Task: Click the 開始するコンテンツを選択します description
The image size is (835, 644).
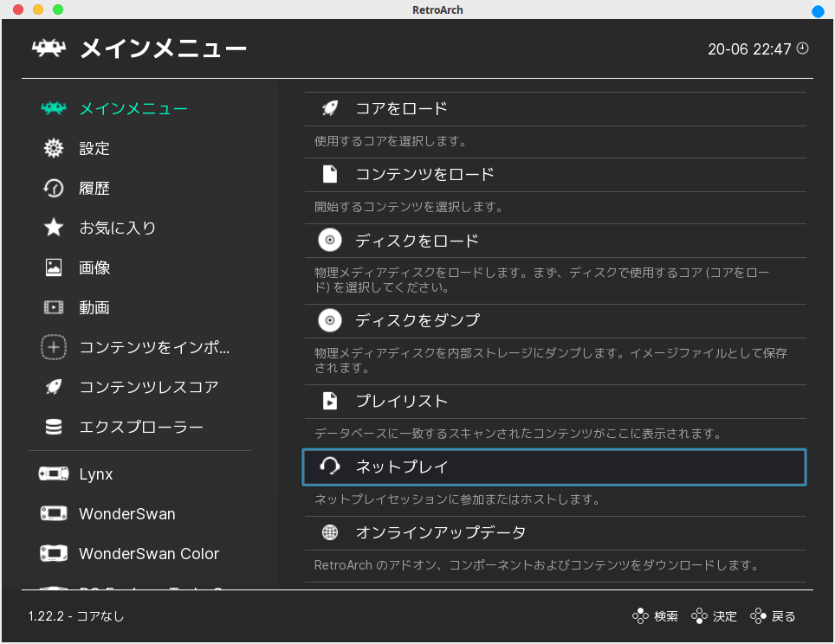Action: pos(409,207)
